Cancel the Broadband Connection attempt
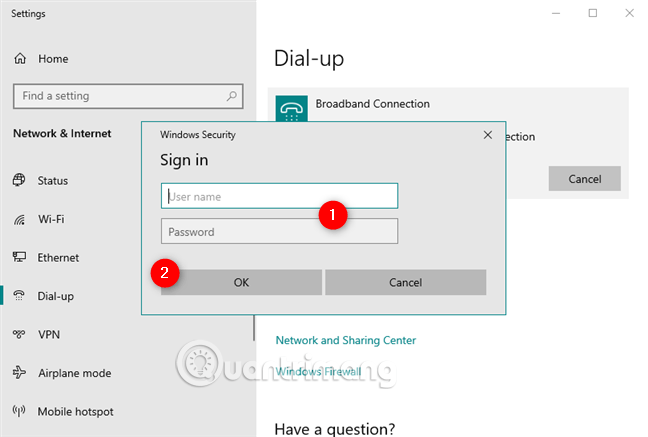 pyautogui.click(x=584, y=179)
